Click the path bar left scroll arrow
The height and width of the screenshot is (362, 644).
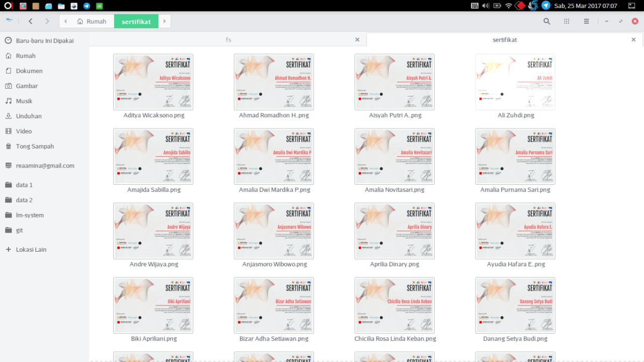pos(65,21)
